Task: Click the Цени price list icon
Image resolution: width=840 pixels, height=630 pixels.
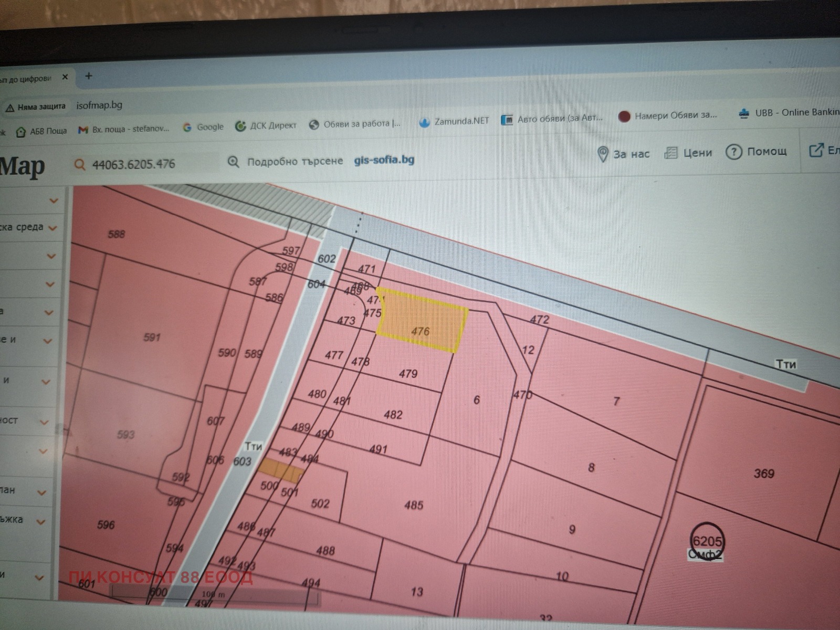Action: 670,153
